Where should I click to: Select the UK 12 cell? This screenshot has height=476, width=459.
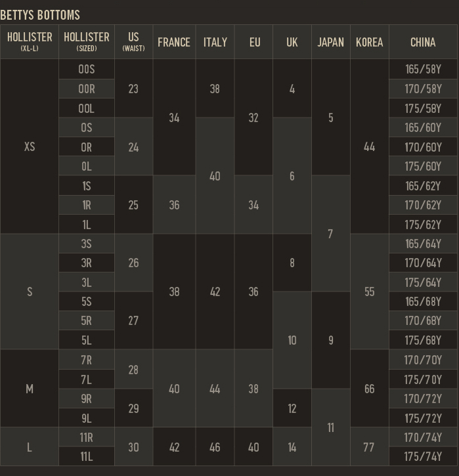(x=292, y=408)
